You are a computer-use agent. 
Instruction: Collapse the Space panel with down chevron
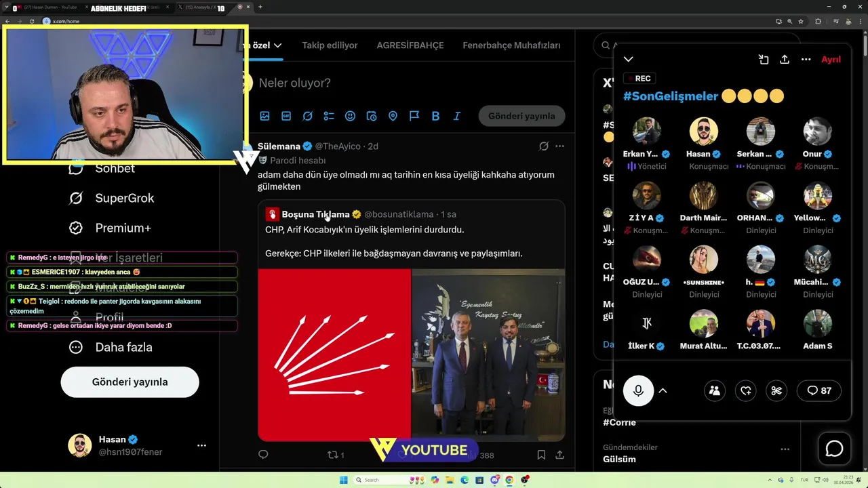629,60
